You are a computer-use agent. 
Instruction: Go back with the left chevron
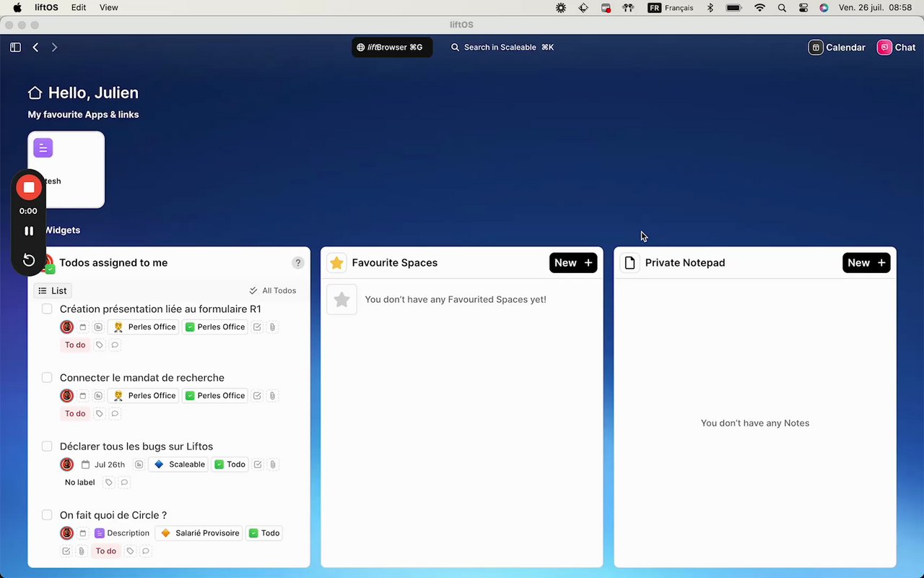[35, 47]
